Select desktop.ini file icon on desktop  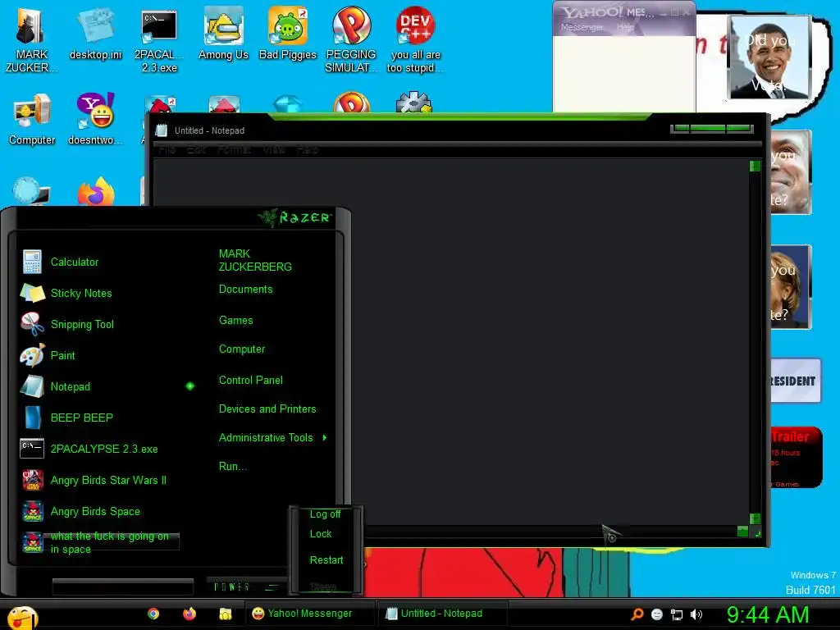click(x=95, y=33)
